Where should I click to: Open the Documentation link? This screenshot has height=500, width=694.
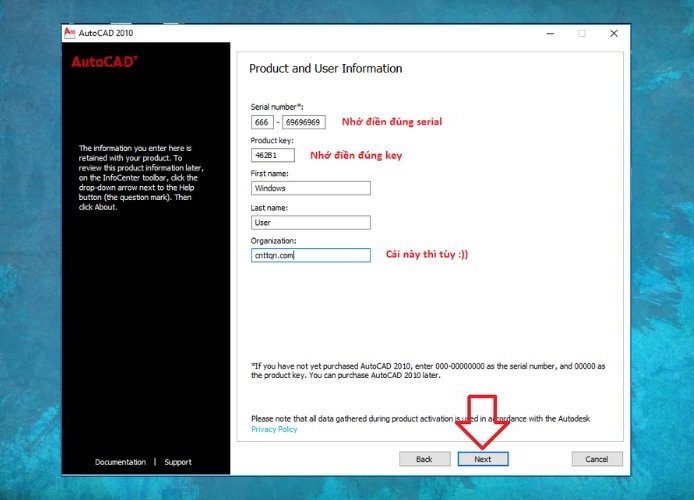[120, 462]
